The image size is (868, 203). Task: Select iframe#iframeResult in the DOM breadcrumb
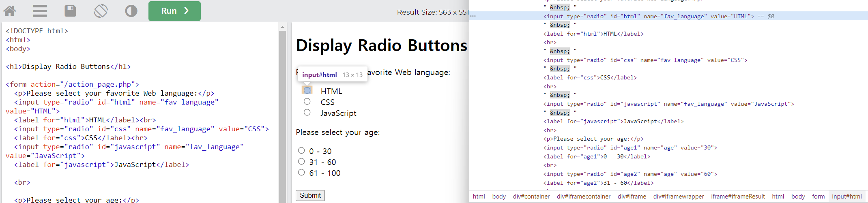click(x=738, y=197)
